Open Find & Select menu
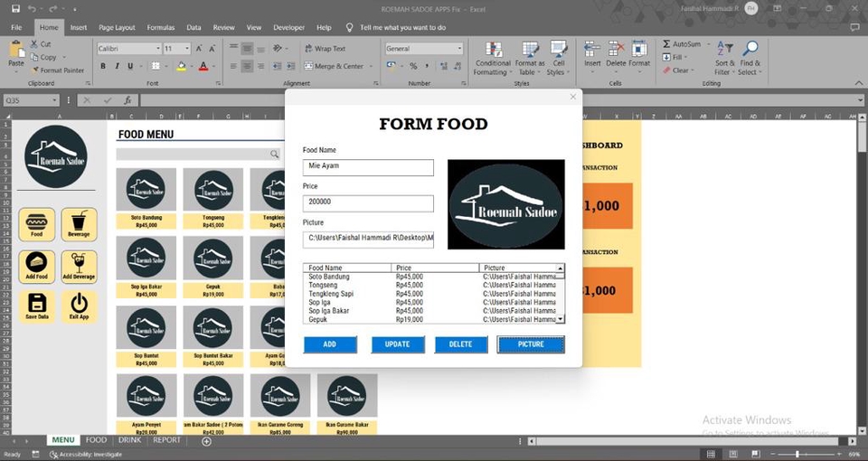 (x=750, y=59)
